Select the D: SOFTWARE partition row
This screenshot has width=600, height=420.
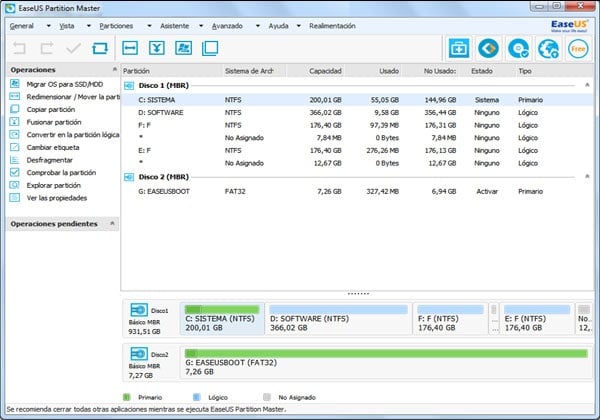(x=357, y=112)
